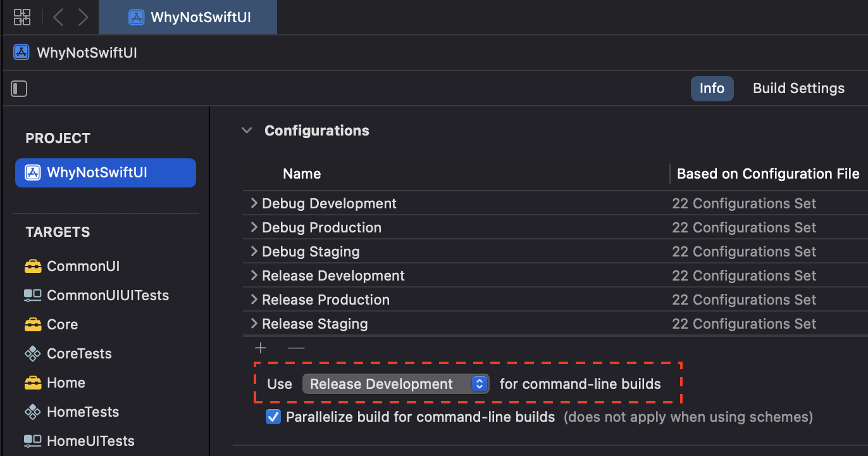Select the Release Staging row name

(315, 324)
